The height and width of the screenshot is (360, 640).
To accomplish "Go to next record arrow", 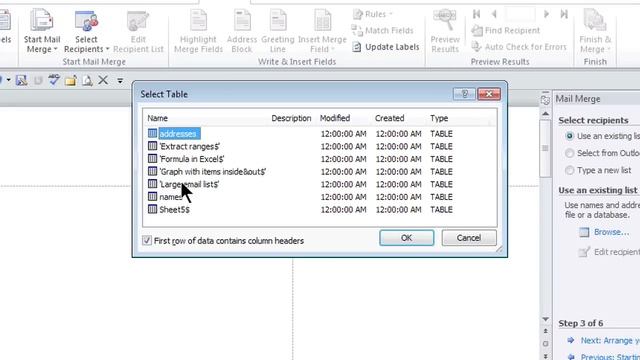I will click(x=546, y=14).
